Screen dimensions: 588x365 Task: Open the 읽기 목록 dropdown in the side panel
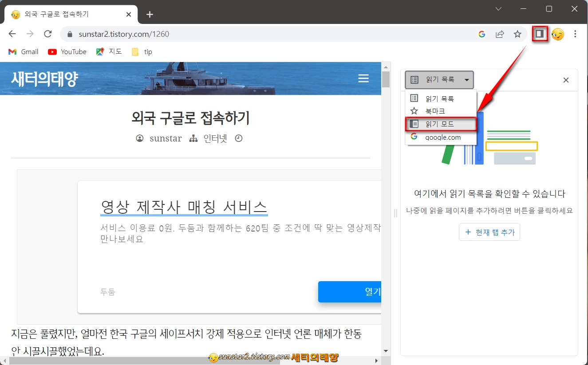[439, 80]
